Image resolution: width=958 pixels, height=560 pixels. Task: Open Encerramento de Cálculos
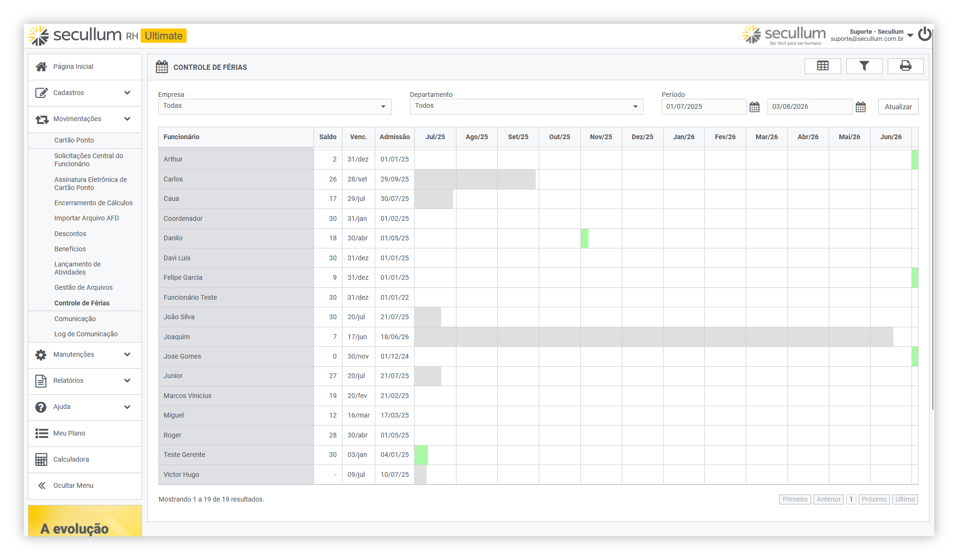click(94, 203)
